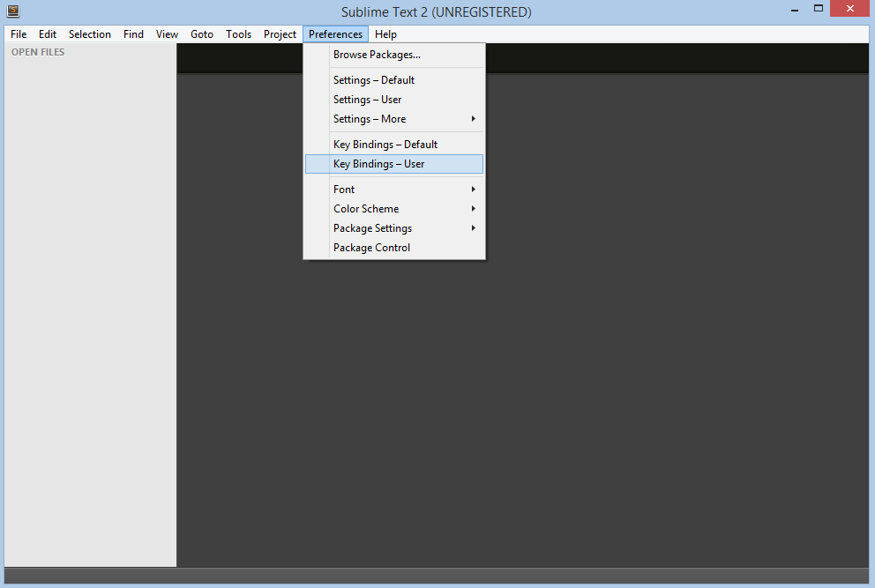This screenshot has width=875, height=588.
Task: Open the Project menu
Action: tap(280, 34)
